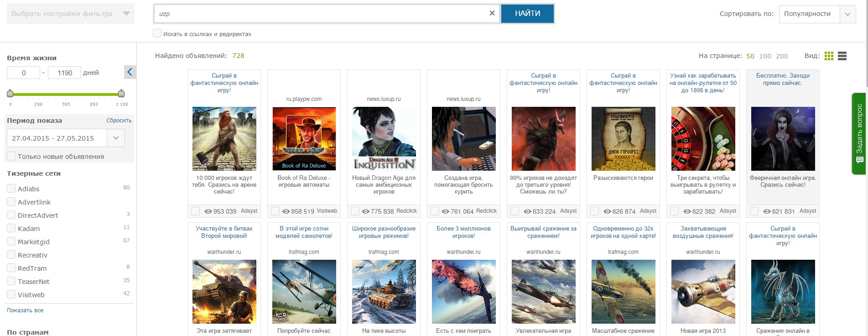
Task: Clear the search field with the X icon
Action: tap(492, 13)
